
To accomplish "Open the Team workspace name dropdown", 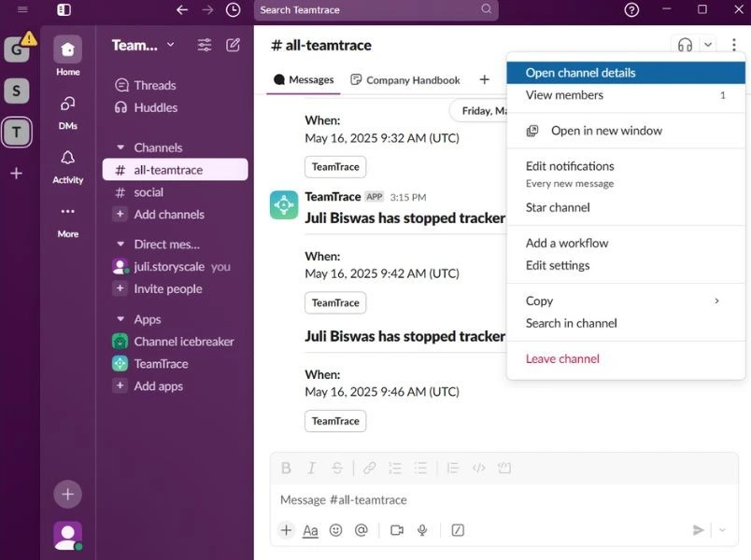I will click(x=143, y=45).
